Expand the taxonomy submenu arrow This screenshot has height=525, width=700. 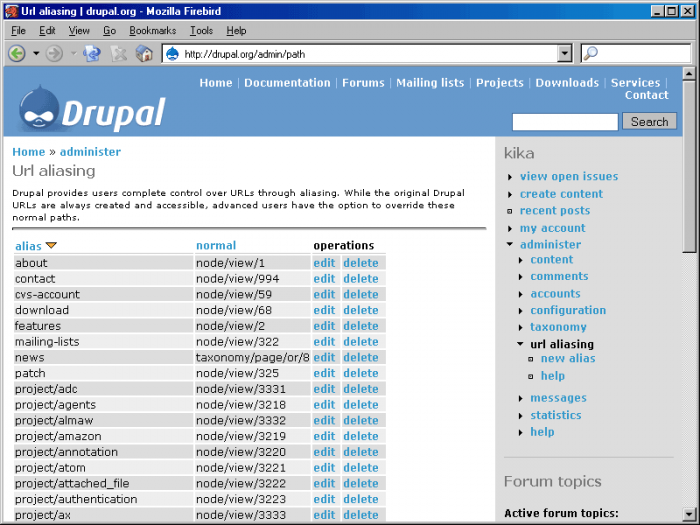[521, 328]
